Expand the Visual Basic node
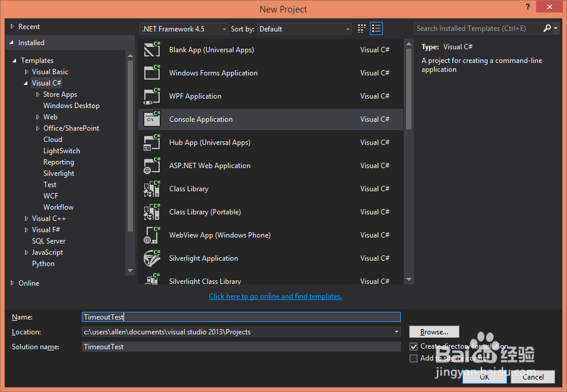 (26, 72)
